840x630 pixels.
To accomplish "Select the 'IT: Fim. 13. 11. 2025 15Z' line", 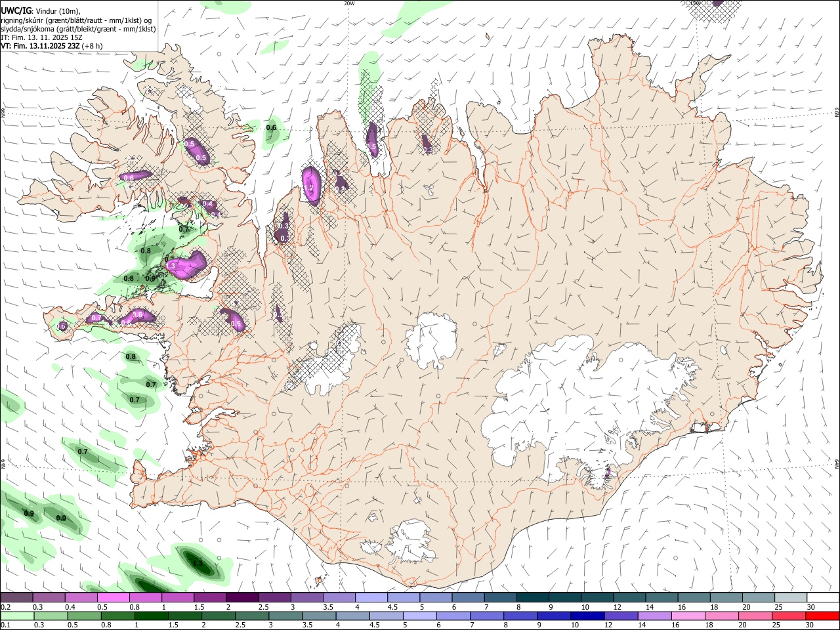I will click(41, 37).
